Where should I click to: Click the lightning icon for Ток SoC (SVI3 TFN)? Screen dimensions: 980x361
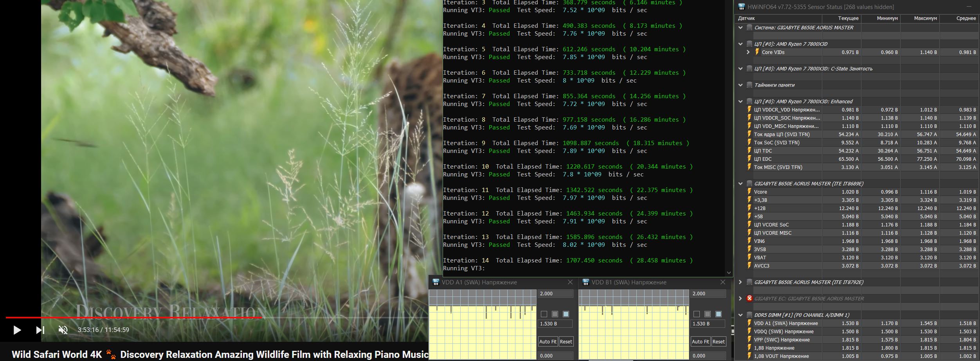pos(749,142)
